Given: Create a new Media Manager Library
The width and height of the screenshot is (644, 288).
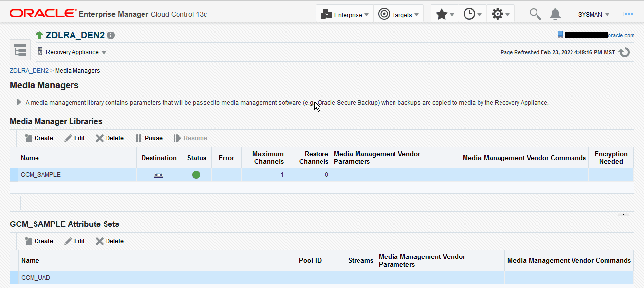Looking at the screenshot, I should coord(39,138).
